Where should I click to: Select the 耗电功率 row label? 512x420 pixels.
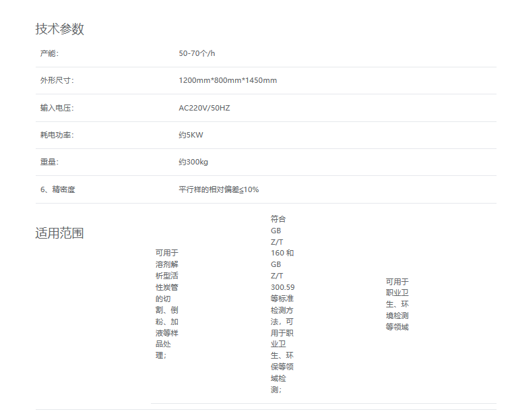pos(57,135)
